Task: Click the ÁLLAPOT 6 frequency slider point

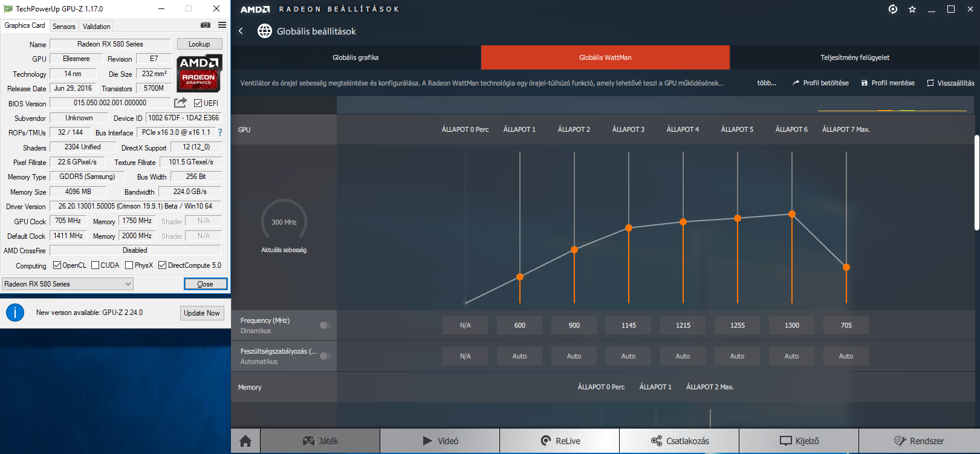Action: point(792,214)
